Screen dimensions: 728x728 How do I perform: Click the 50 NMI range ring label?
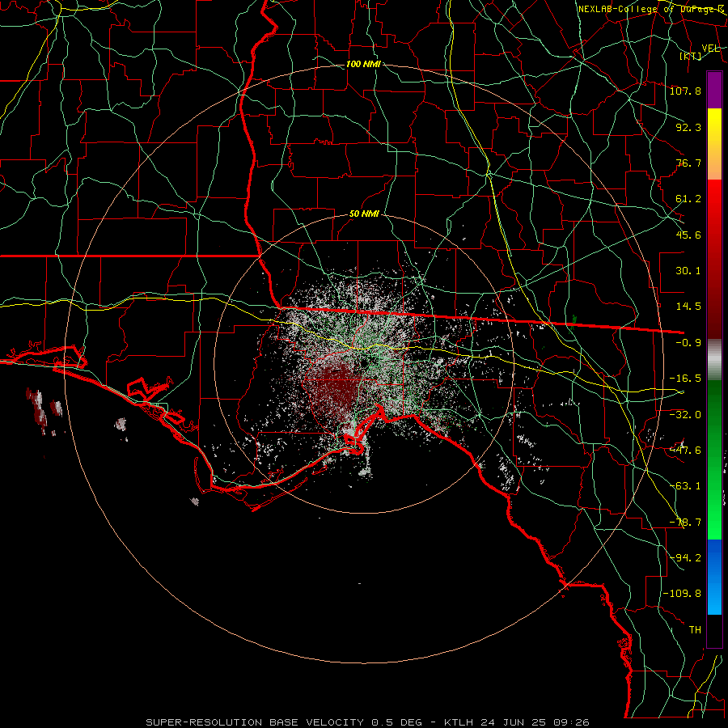tap(364, 214)
